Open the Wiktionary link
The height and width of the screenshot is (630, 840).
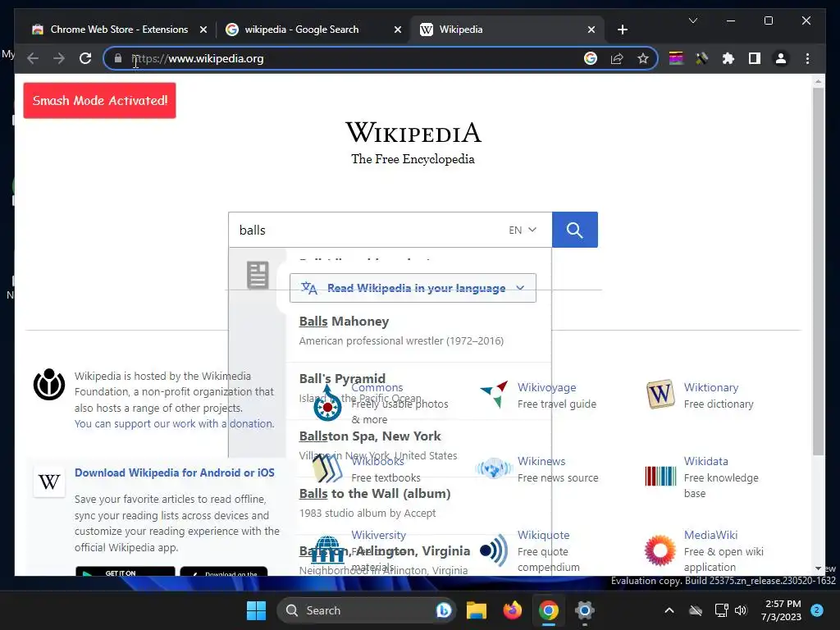point(711,387)
